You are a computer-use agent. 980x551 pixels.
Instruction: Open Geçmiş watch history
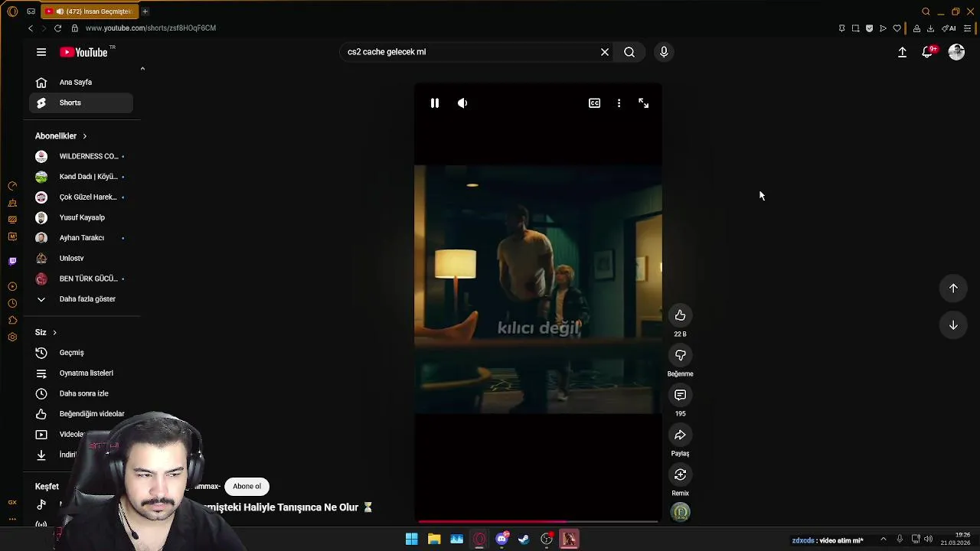coord(81,353)
